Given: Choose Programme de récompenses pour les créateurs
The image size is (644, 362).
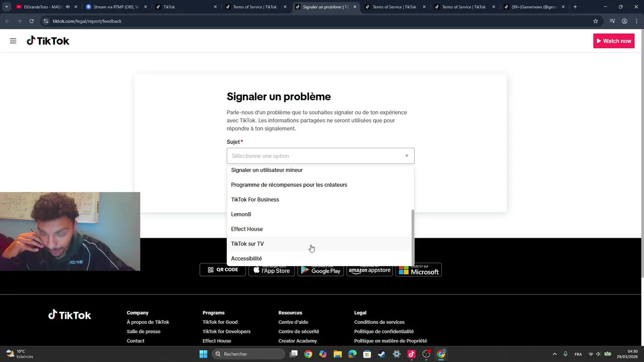Looking at the screenshot, I should click(x=320, y=185).
